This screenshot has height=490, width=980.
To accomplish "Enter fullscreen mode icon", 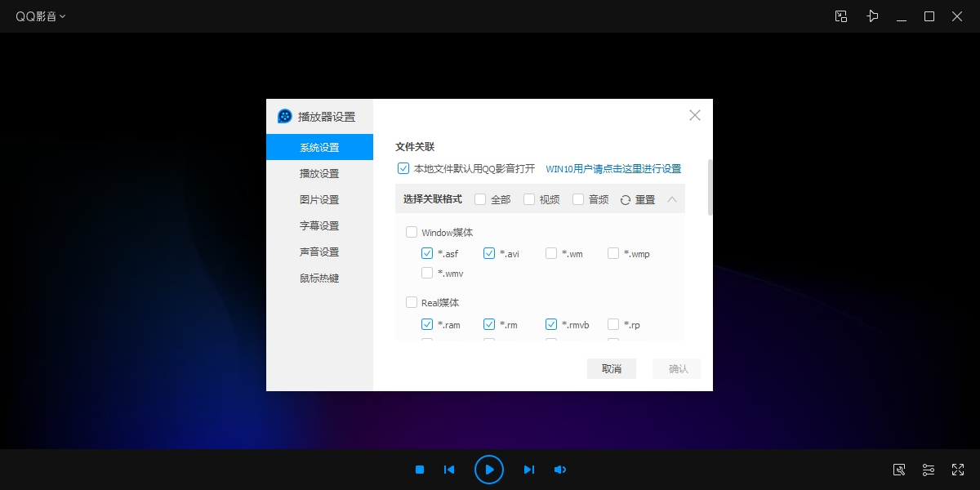I will [x=958, y=470].
